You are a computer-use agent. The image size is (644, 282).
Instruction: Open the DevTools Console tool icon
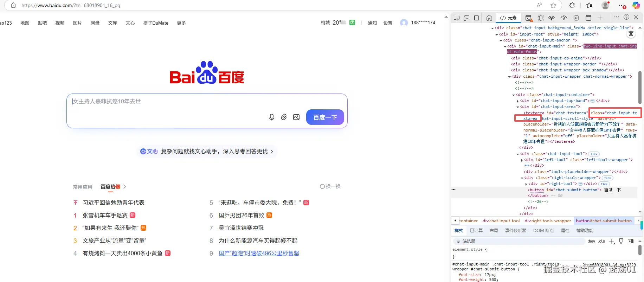(528, 18)
